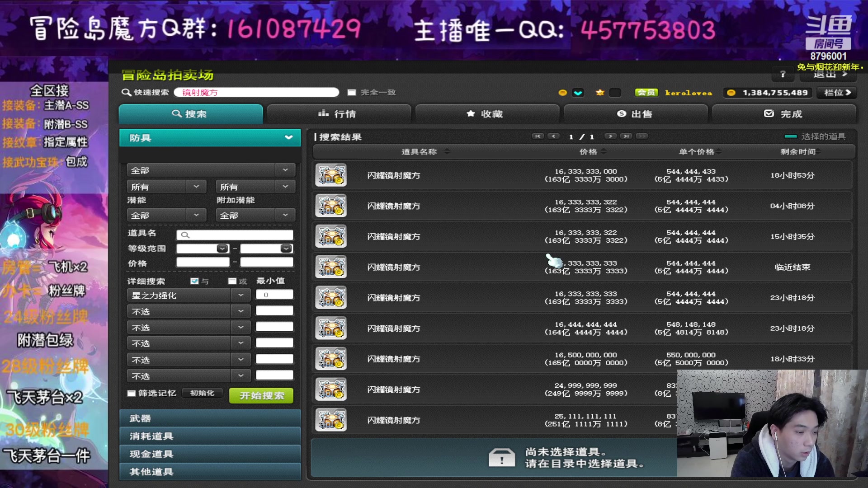Screen dimensions: 868x488
Task: Click the gold meso coin balance icon
Action: [x=731, y=93]
